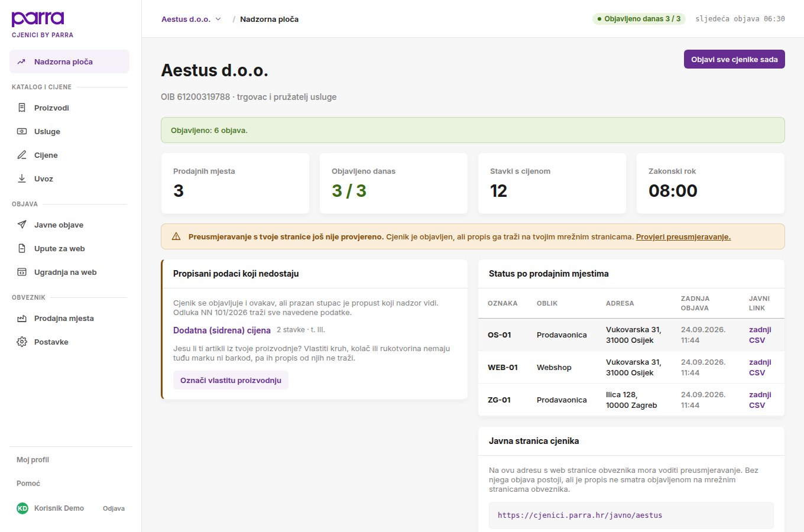This screenshot has height=532, width=804.
Task: Open Moj profil
Action: (33, 460)
